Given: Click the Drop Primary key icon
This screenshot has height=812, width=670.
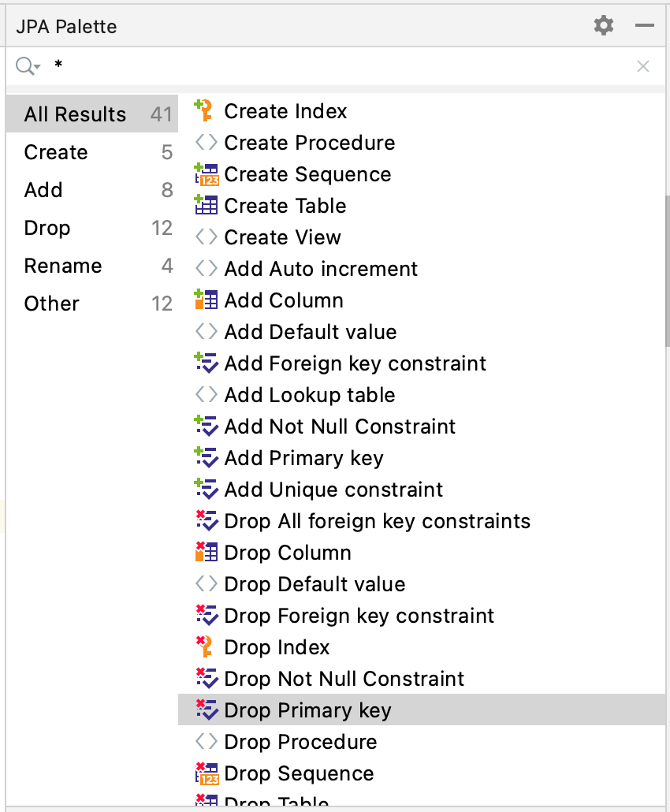Looking at the screenshot, I should 207,710.
